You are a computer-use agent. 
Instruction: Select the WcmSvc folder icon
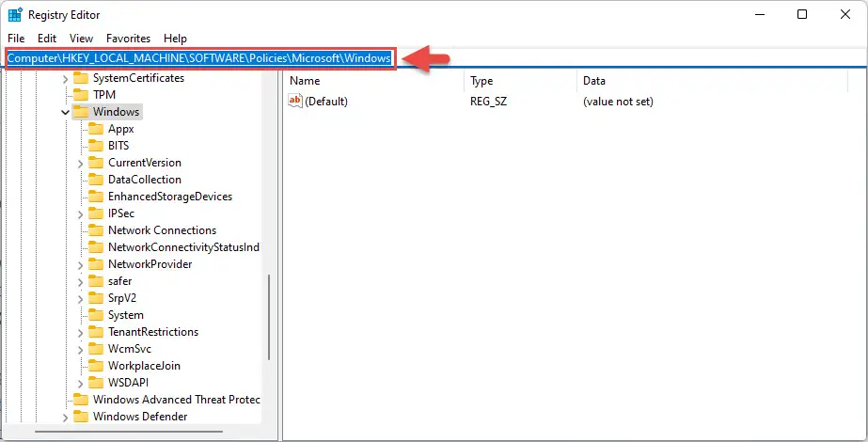96,348
